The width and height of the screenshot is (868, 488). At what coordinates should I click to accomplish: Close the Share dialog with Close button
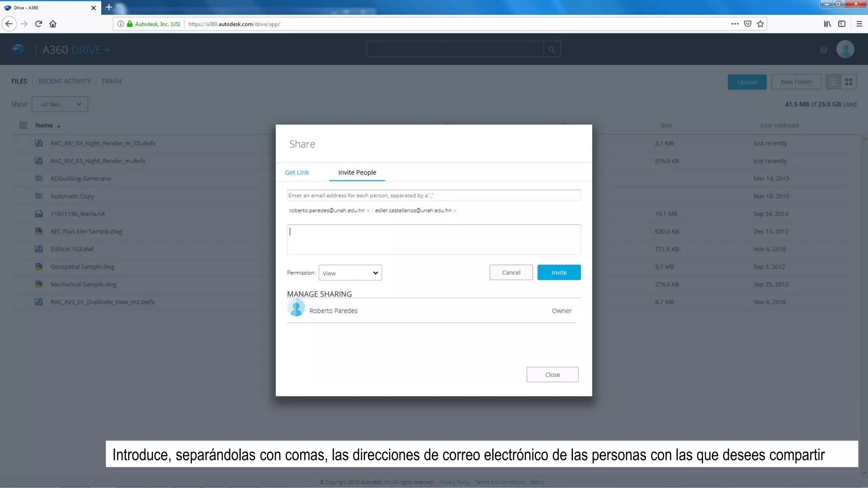[552, 374]
